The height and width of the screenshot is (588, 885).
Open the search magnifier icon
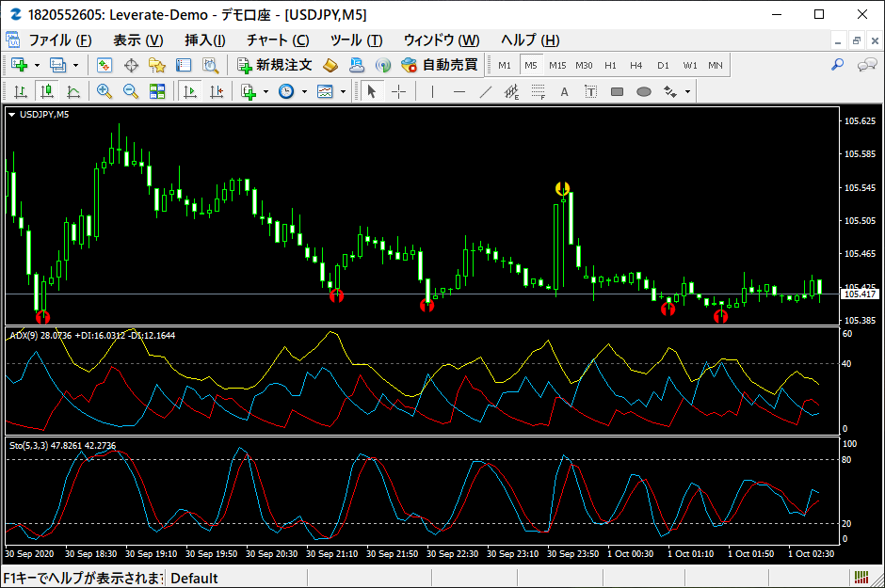click(838, 65)
